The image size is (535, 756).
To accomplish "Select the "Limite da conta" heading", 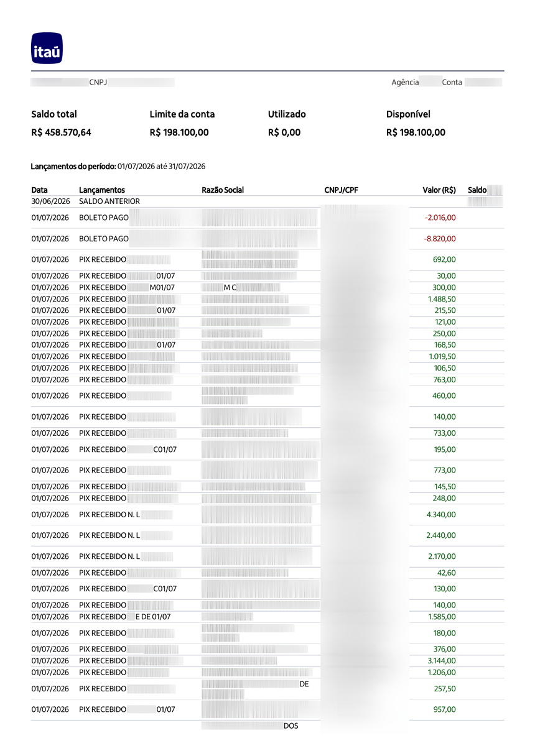I will [182, 114].
